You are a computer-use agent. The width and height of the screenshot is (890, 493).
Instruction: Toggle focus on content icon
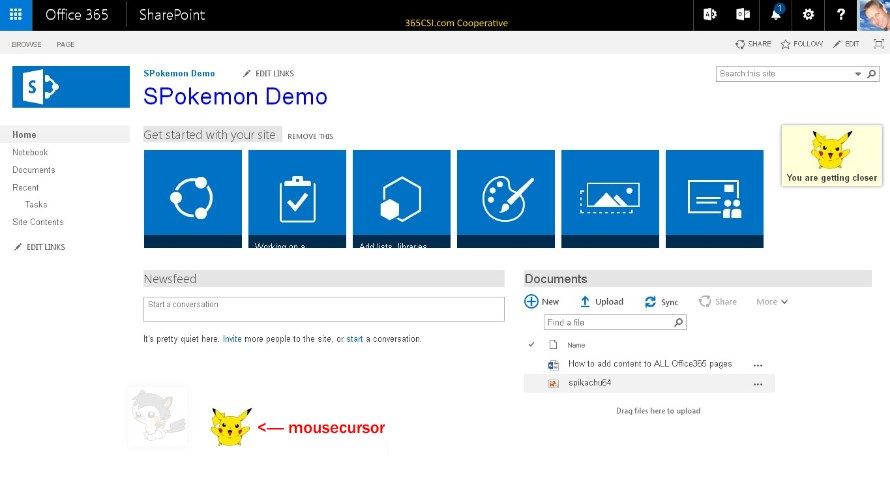(x=879, y=44)
